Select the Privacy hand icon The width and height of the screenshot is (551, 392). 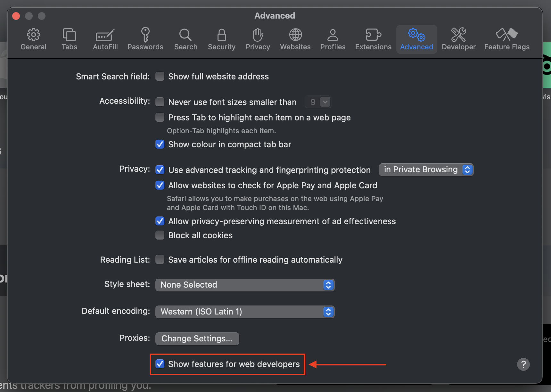tap(258, 35)
